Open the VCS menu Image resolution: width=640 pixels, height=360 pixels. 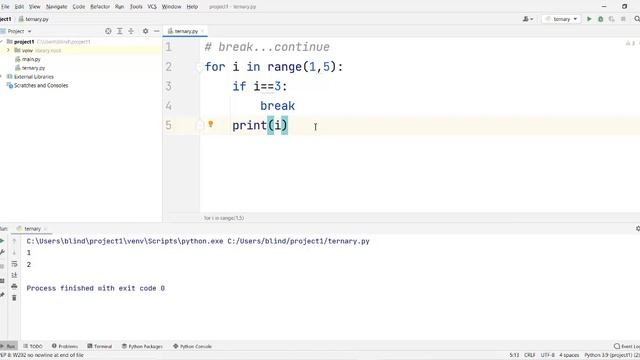[x=152, y=7]
